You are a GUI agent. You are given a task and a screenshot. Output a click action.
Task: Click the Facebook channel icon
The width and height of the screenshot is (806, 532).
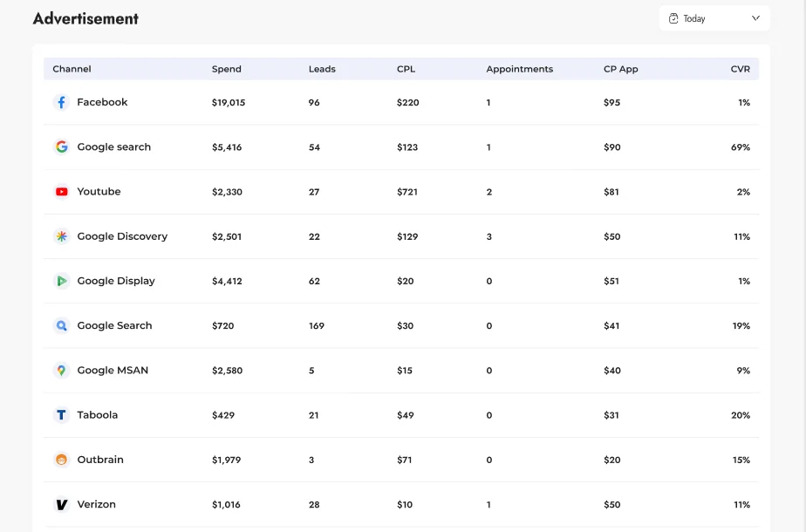click(61, 103)
